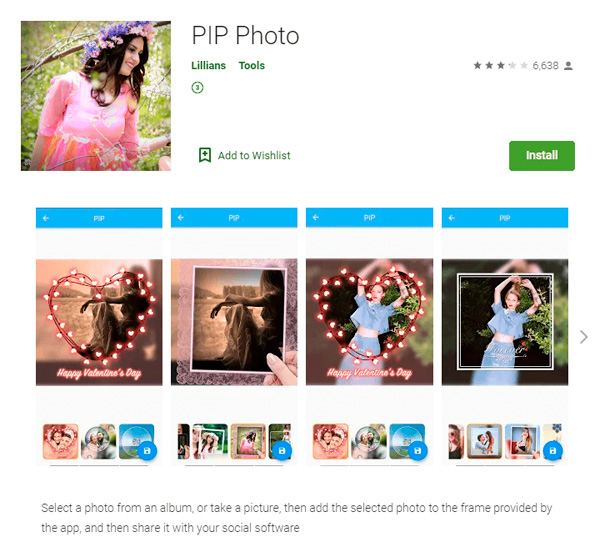Click the 6,638 ratings count
Viewport: 600px width, 552px height.
coord(546,66)
